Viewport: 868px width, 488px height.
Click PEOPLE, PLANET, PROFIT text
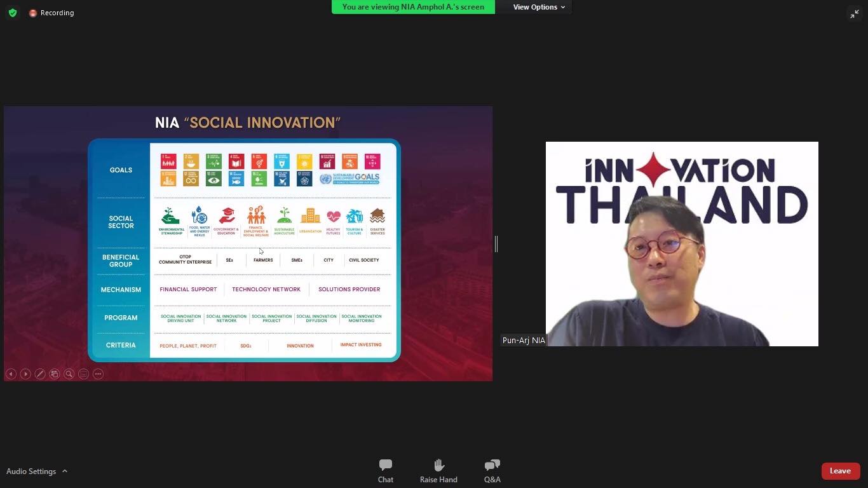[188, 346]
